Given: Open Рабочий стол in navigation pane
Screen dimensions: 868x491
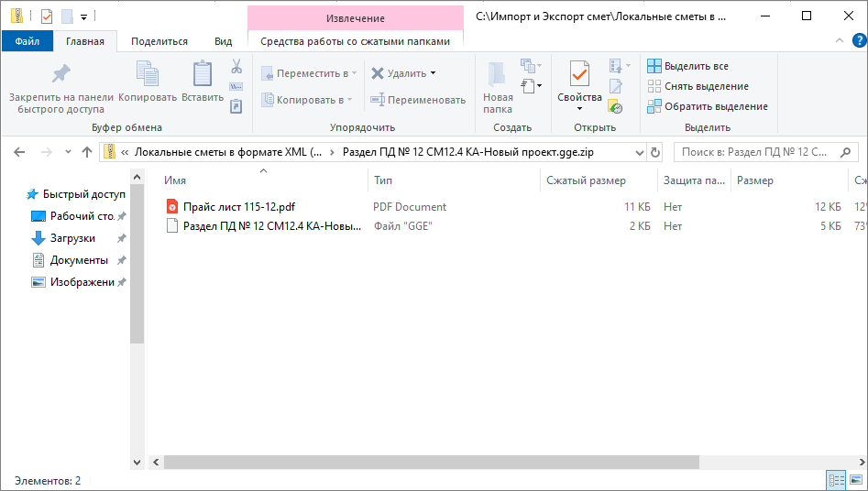Looking at the screenshot, I should (79, 216).
